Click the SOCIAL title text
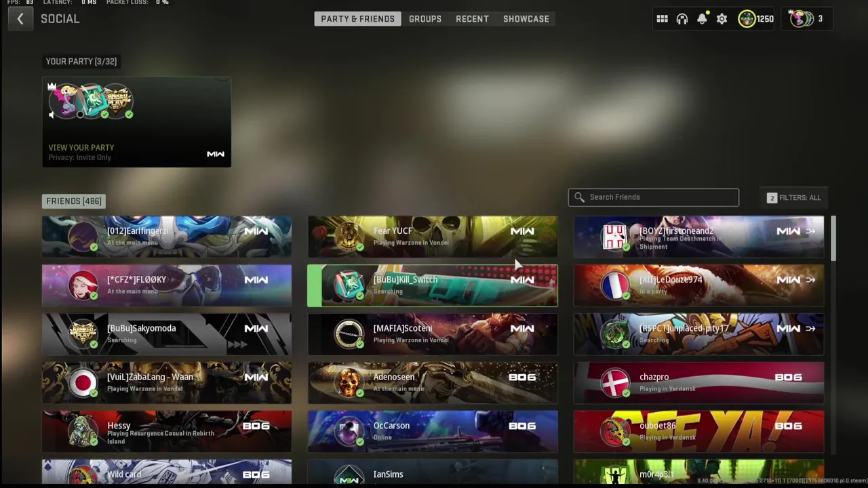The image size is (868, 488). (60, 19)
